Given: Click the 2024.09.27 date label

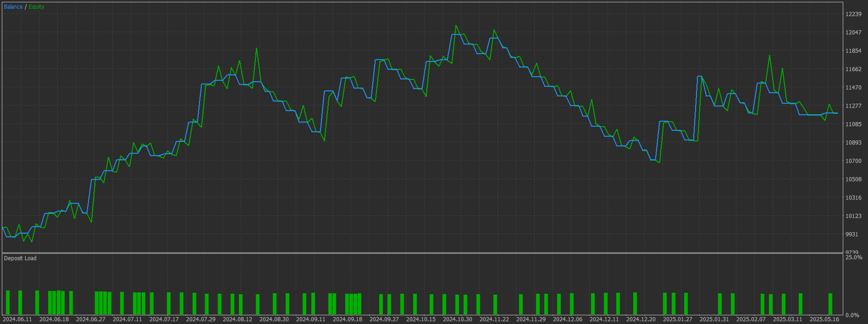Looking at the screenshot, I should pos(384,319).
